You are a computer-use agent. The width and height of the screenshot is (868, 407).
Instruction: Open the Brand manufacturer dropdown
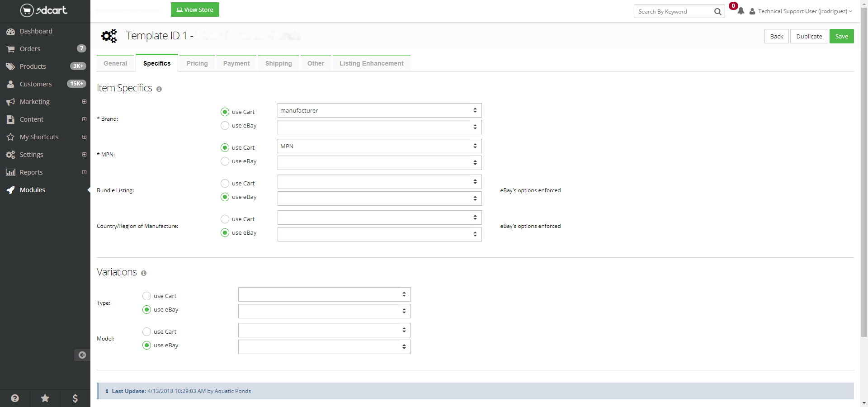point(379,110)
